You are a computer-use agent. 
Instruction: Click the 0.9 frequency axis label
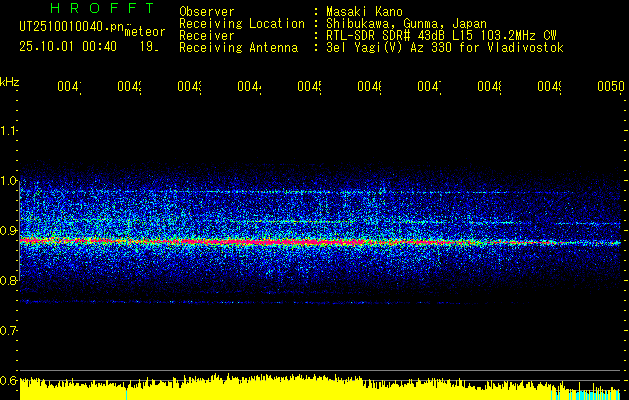8,231
